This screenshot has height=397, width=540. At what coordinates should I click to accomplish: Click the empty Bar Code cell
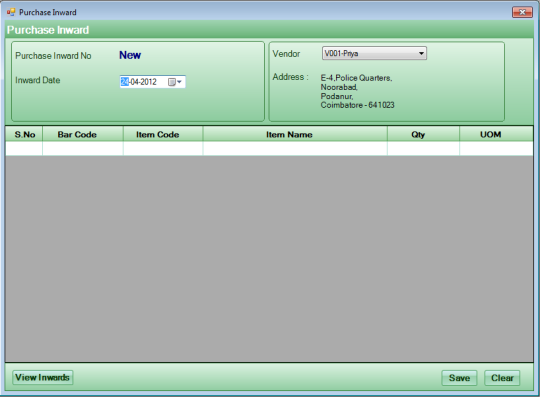coord(83,148)
